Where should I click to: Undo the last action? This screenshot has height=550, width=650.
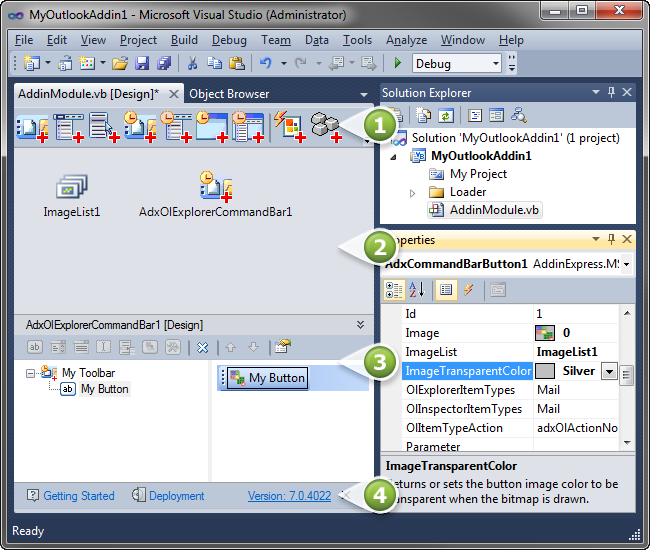pyautogui.click(x=266, y=63)
